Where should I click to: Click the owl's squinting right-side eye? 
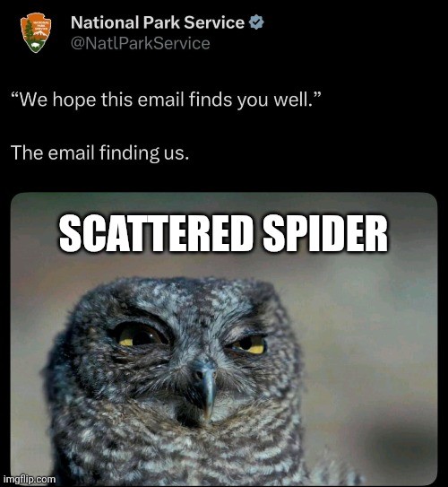pos(249,344)
